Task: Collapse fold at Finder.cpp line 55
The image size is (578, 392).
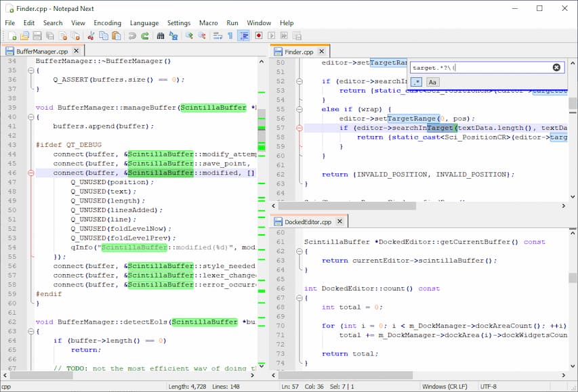Action: 300,110
